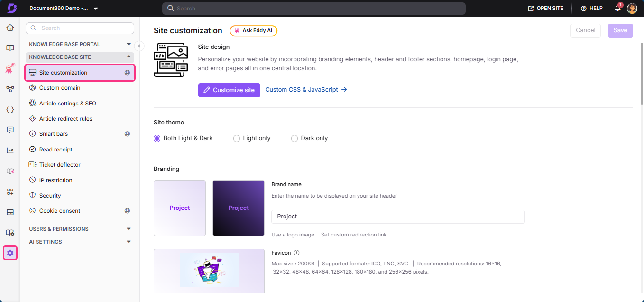Click the Cancel button
This screenshot has width=644, height=302.
click(x=586, y=30)
